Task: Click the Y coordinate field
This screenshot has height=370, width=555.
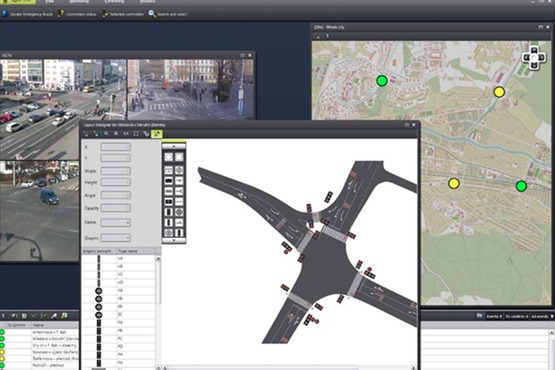Action: pyautogui.click(x=115, y=158)
